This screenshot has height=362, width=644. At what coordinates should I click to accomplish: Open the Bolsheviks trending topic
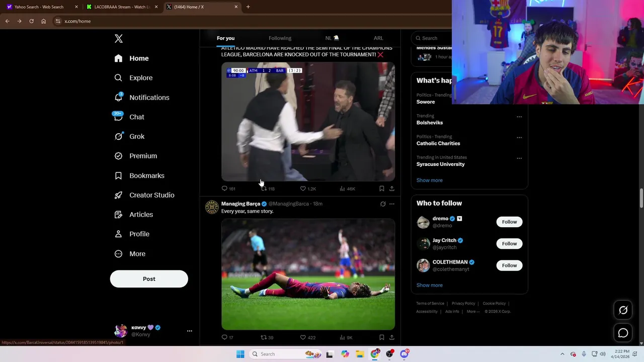tap(430, 123)
